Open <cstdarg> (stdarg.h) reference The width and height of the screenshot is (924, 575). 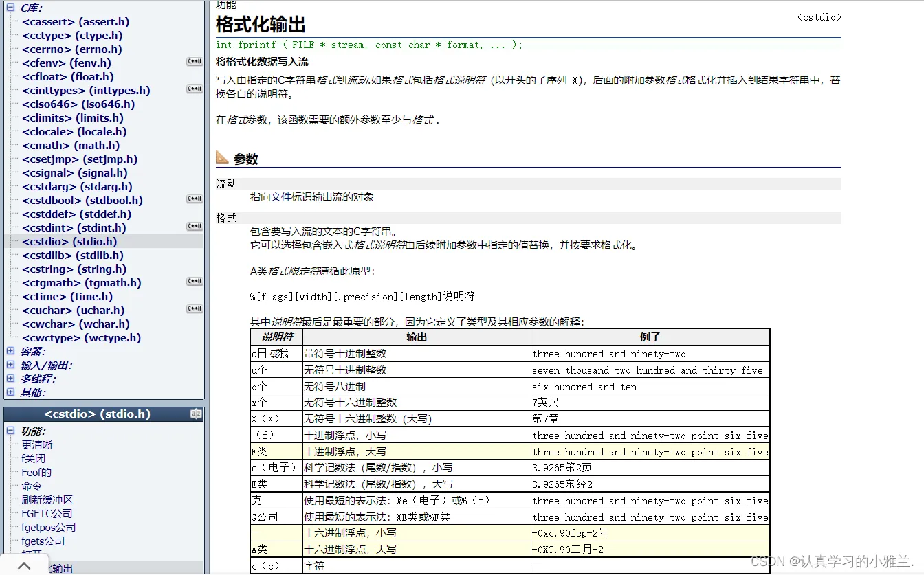(x=77, y=187)
